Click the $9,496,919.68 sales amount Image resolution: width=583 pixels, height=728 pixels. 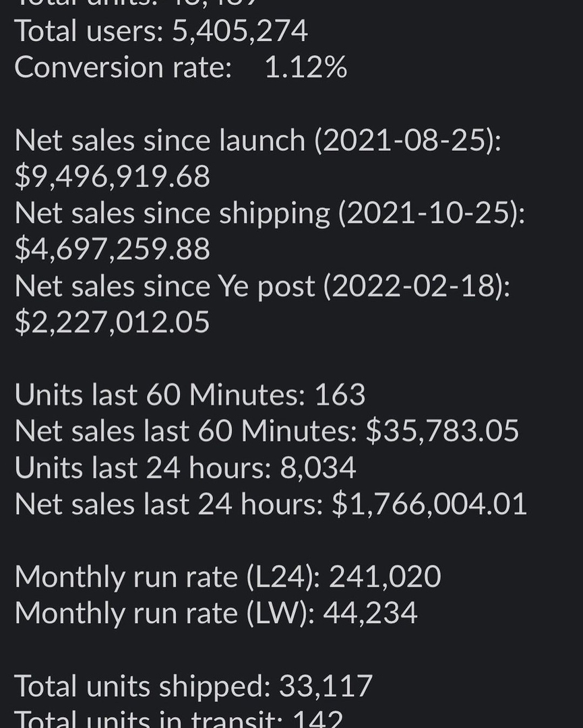113,176
